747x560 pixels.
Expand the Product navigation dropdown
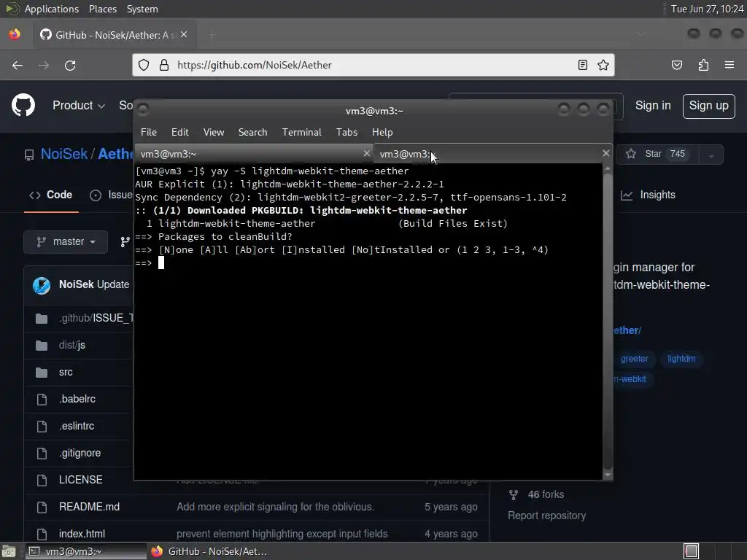click(x=79, y=105)
